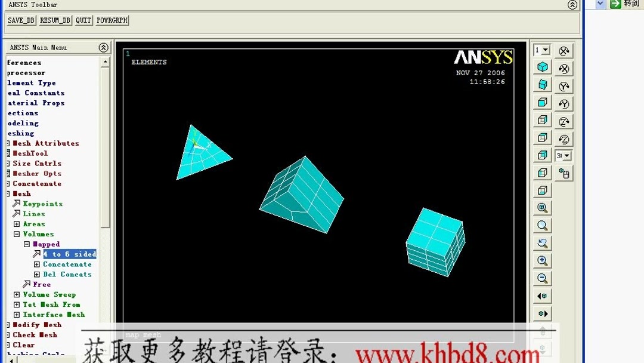This screenshot has height=363, width=644.
Task: Select the Front View icon
Action: tap(542, 103)
